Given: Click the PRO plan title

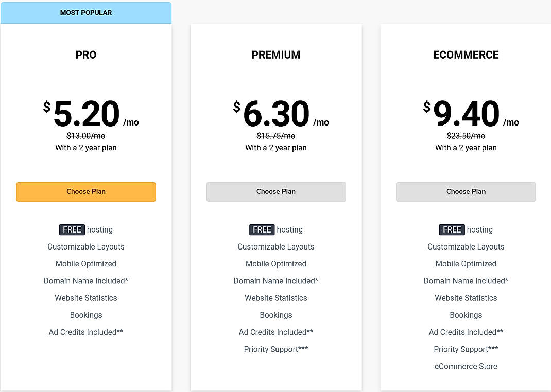Looking at the screenshot, I should click(85, 55).
